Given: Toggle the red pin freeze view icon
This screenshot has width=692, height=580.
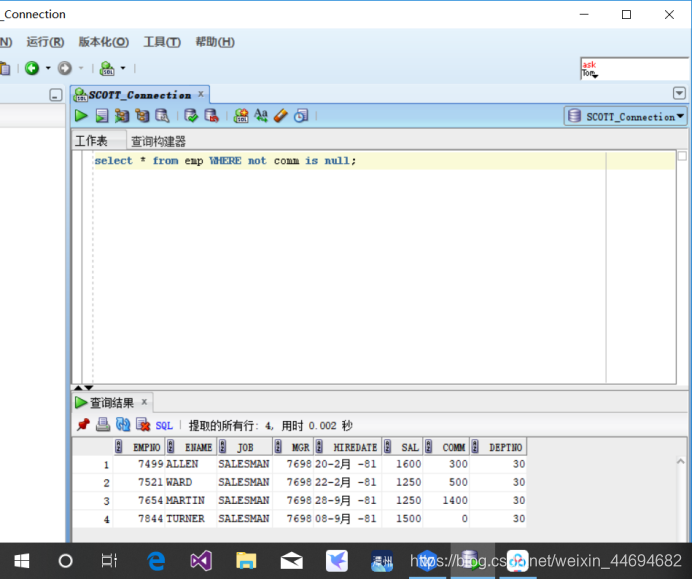Looking at the screenshot, I should (83, 425).
